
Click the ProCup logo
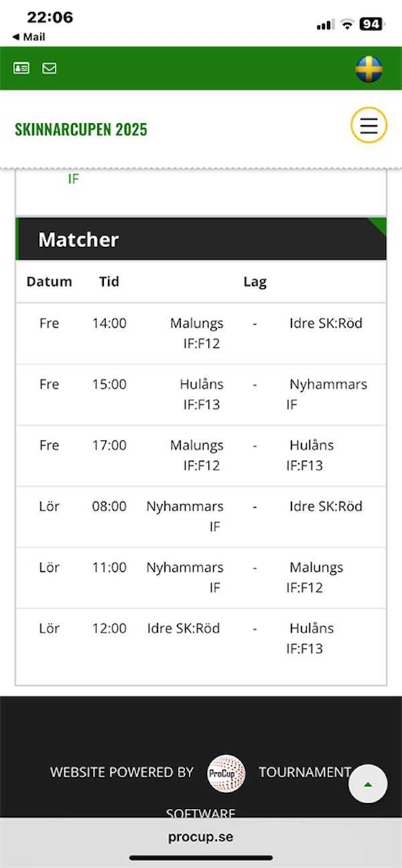226,773
